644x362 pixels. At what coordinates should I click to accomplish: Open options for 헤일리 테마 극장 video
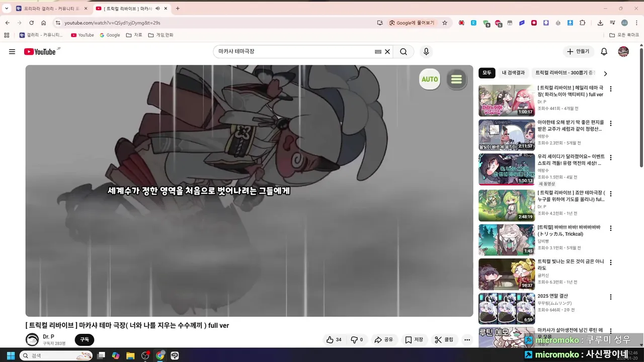point(611,89)
